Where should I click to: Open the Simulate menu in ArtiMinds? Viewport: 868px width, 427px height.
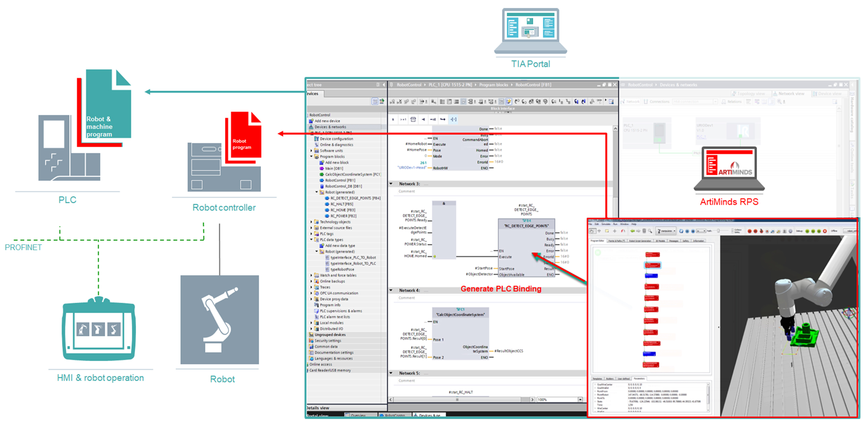606,224
